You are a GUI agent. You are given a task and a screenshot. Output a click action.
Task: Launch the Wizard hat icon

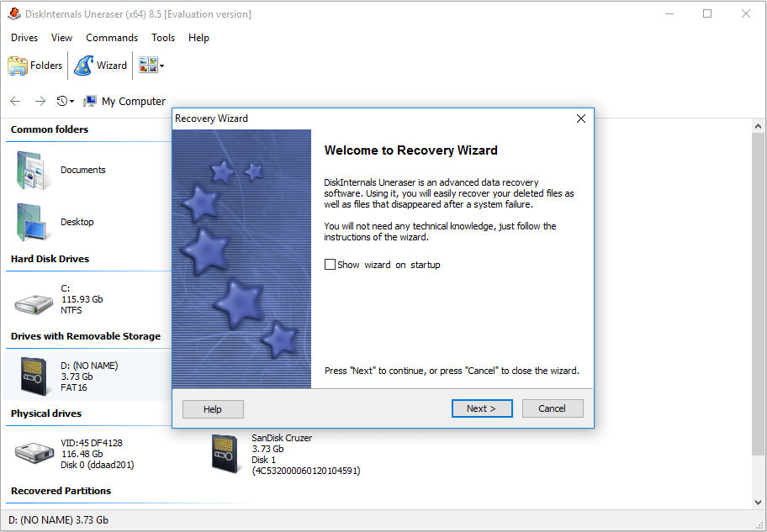[x=84, y=66]
